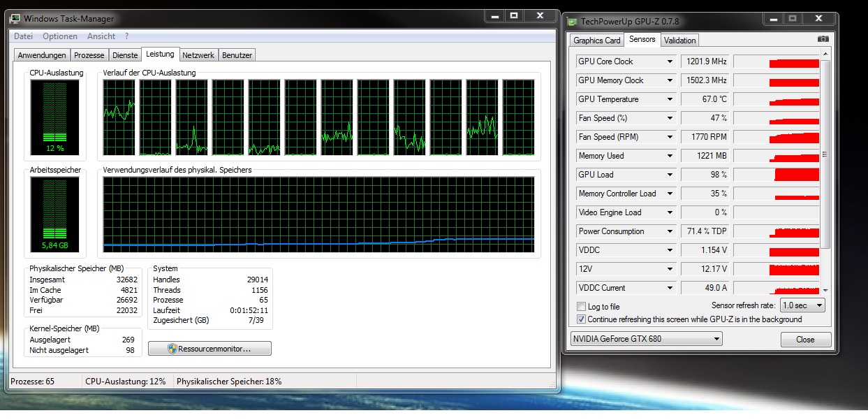Open Power Consumption sensor dropdown

670,231
